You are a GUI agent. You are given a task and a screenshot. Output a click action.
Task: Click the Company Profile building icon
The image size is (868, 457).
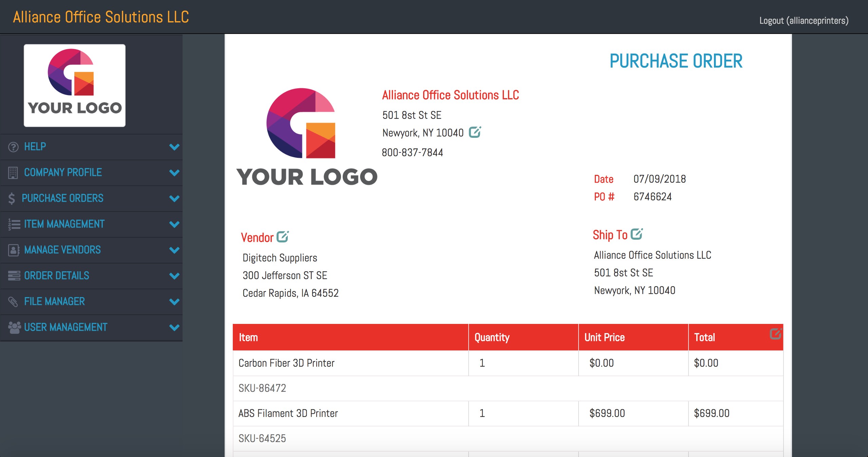(x=13, y=172)
